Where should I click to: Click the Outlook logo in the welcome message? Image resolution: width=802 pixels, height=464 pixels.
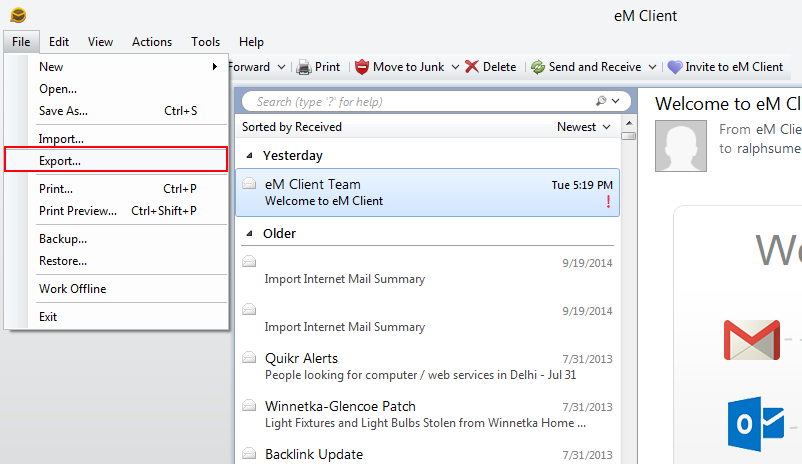[x=756, y=424]
